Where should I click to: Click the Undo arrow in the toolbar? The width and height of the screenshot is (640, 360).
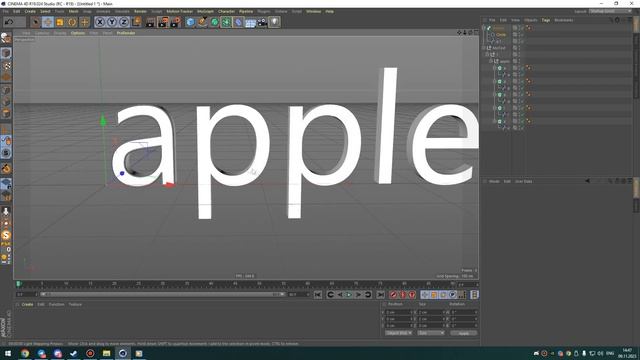point(9,22)
